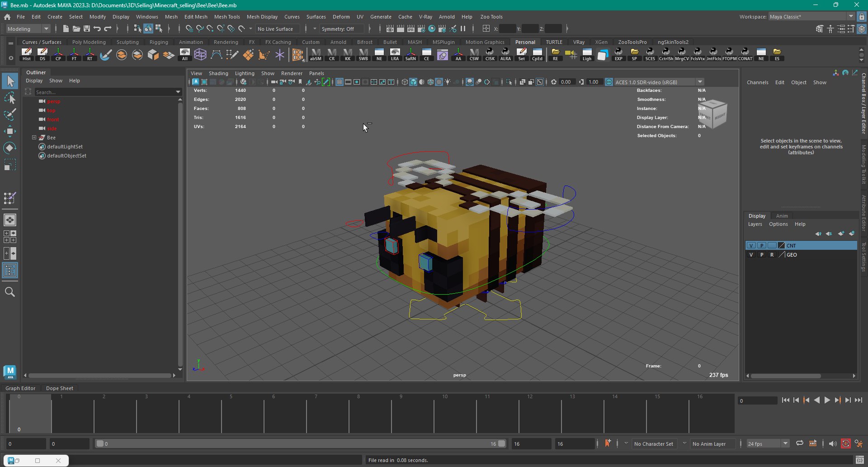Select the arrow Select tool

click(10, 81)
